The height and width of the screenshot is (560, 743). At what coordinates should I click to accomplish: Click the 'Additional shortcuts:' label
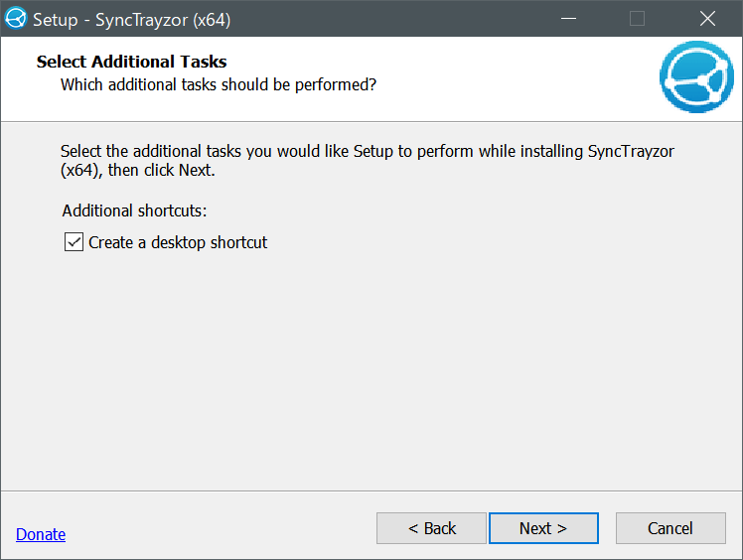[134, 210]
